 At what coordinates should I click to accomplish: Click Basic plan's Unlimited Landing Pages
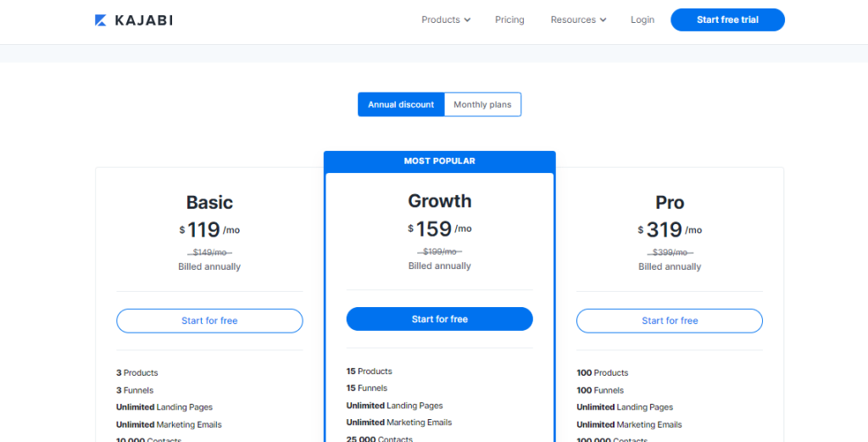click(164, 407)
